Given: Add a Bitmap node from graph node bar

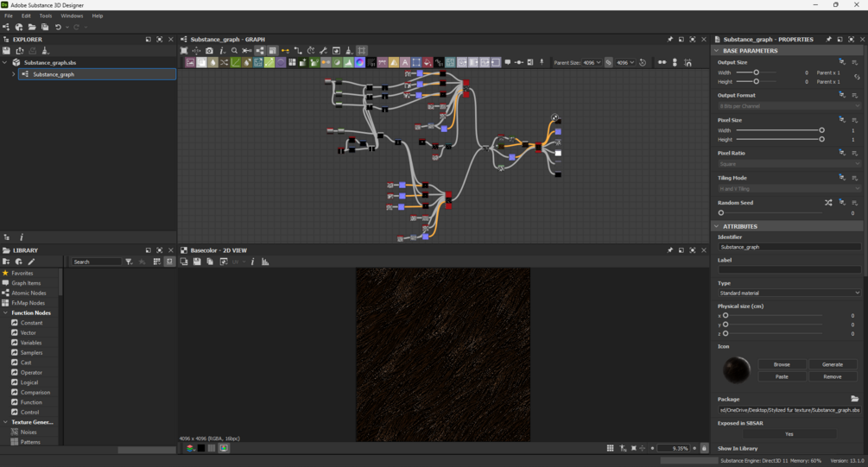Looking at the screenshot, I should 190,62.
